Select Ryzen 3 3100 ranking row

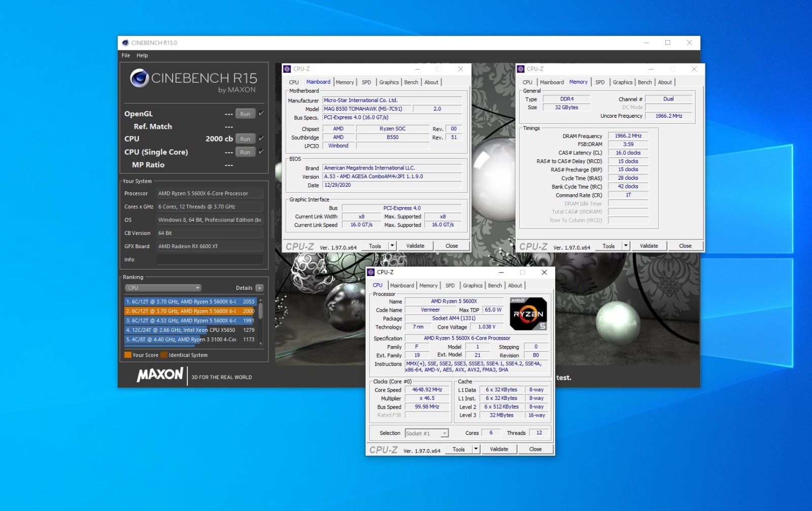pos(190,339)
